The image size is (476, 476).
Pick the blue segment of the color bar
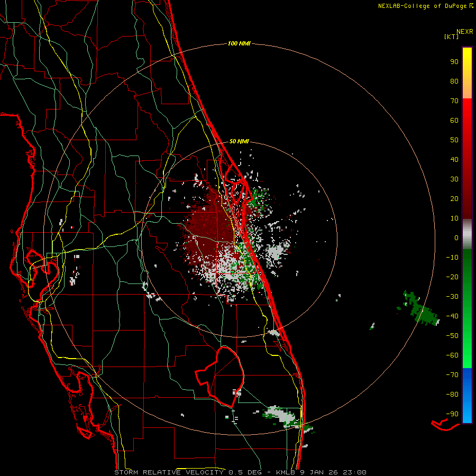click(x=467, y=396)
